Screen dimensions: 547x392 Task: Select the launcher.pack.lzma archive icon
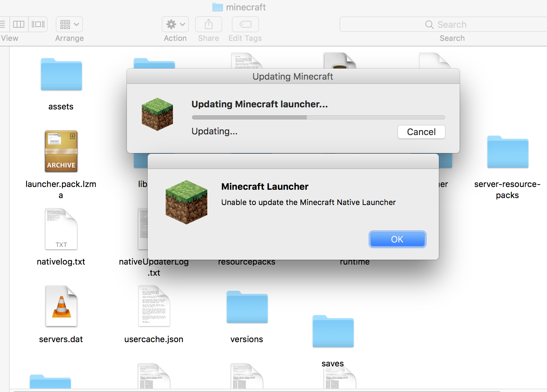point(61,151)
